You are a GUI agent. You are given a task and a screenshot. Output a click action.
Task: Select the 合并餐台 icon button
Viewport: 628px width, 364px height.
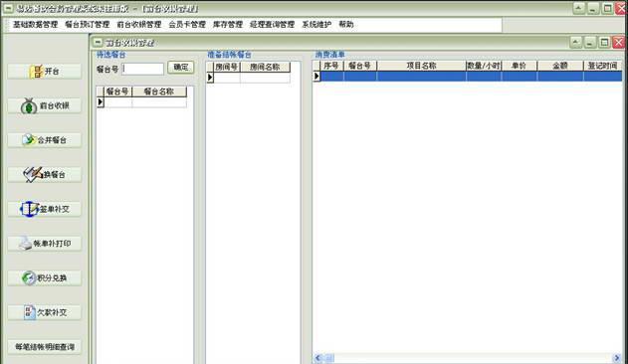[45, 140]
